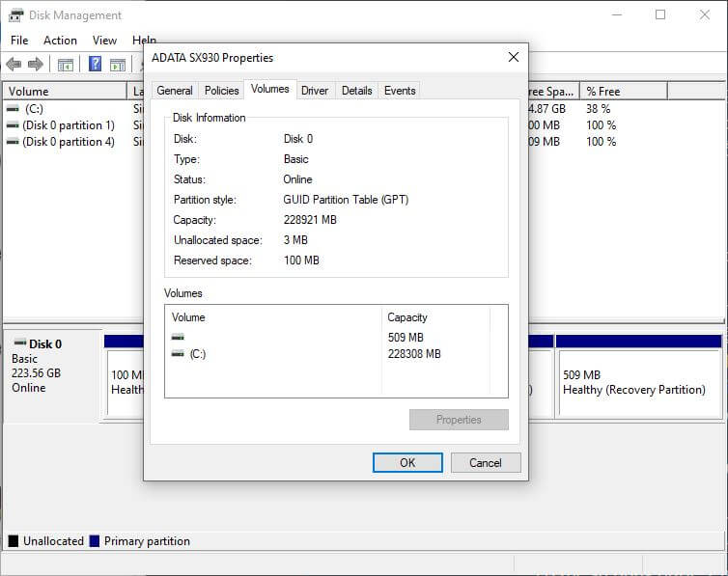Open the View menu
Image resolution: width=728 pixels, height=576 pixels.
pos(104,41)
